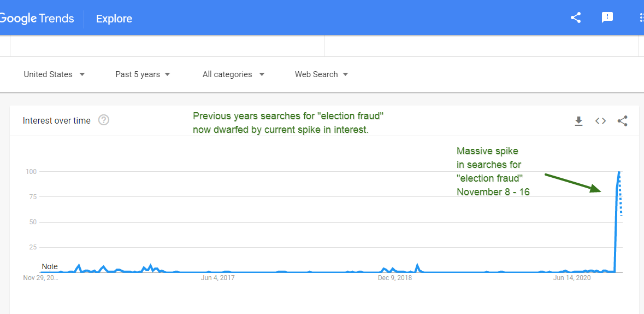Open the All categories dropdown
Image resolution: width=644 pixels, height=314 pixels.
point(233,74)
